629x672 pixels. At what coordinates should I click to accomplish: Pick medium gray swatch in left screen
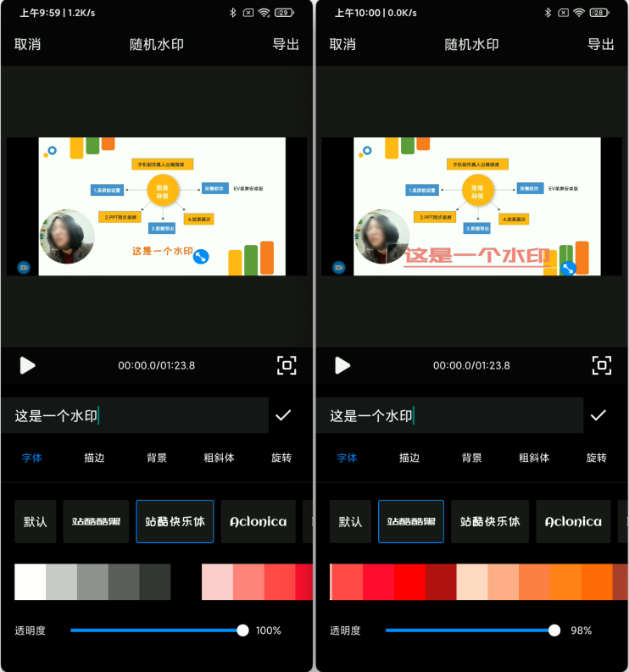point(92,581)
